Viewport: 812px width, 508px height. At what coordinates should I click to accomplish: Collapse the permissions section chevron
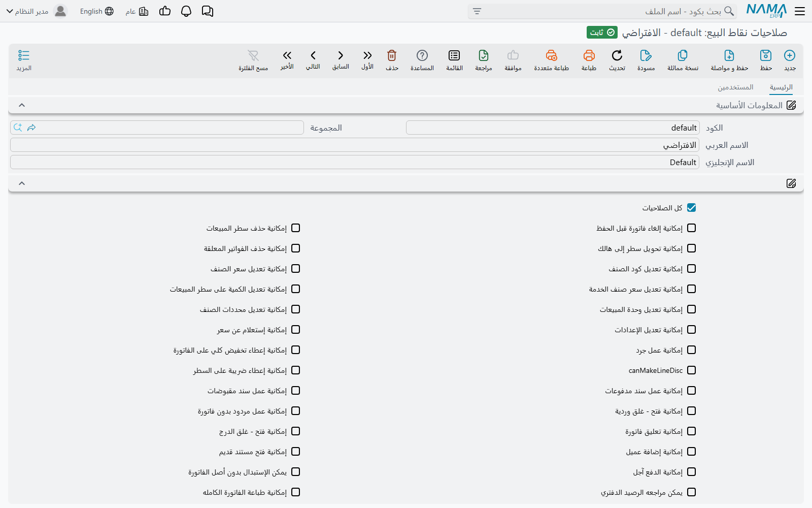[x=22, y=183]
